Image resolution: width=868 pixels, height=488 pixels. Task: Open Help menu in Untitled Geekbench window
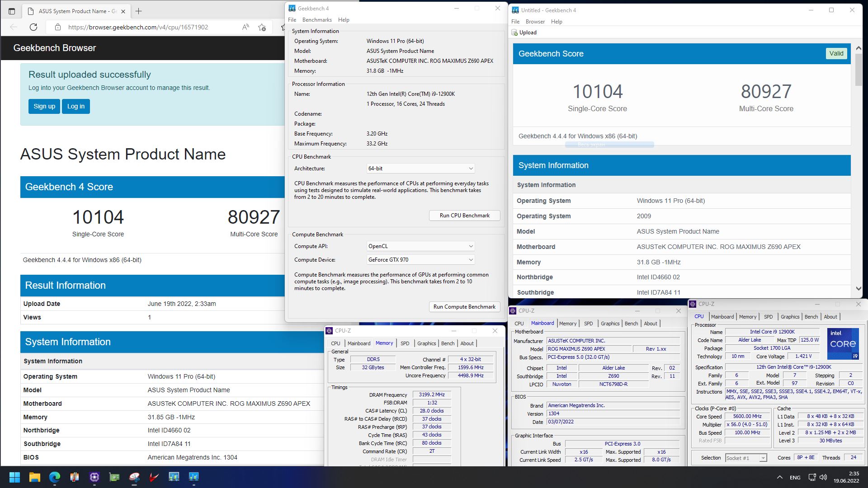coord(557,22)
